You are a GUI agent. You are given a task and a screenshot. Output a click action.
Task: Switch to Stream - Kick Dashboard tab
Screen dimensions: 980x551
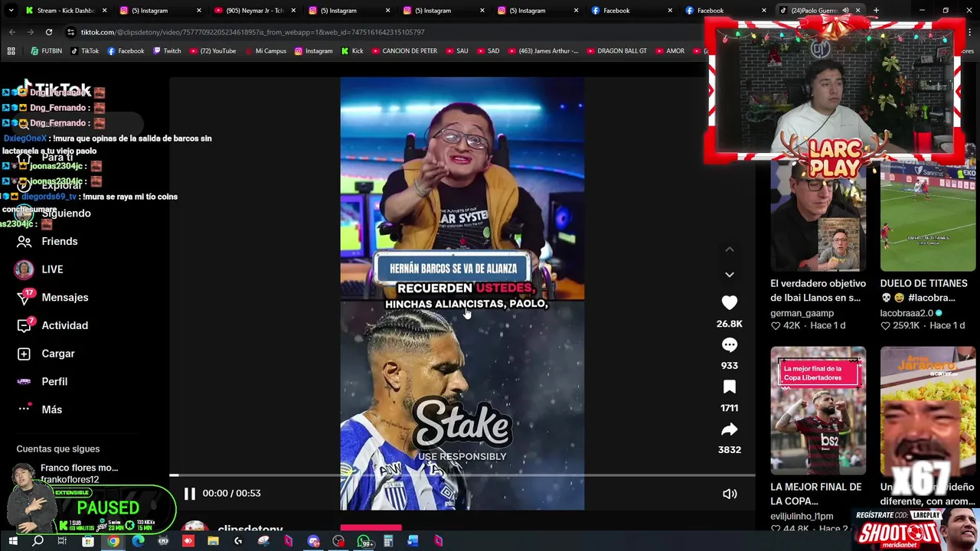pos(65,11)
